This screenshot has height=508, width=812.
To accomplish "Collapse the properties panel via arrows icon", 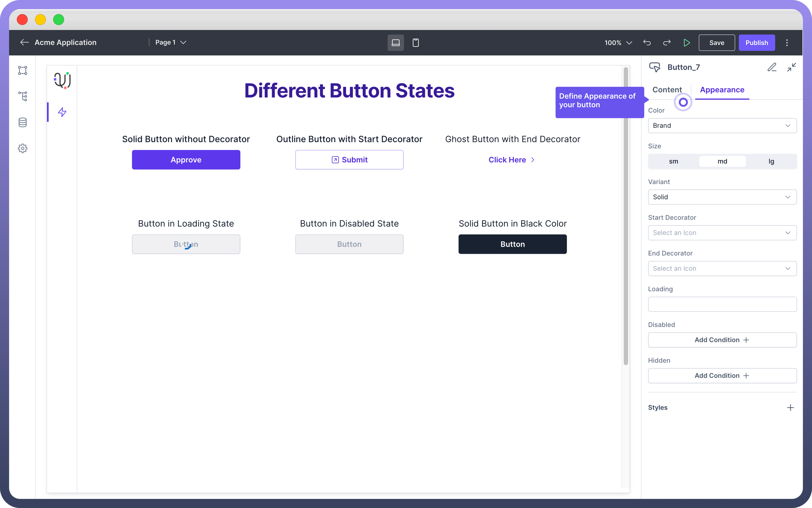I will click(792, 67).
